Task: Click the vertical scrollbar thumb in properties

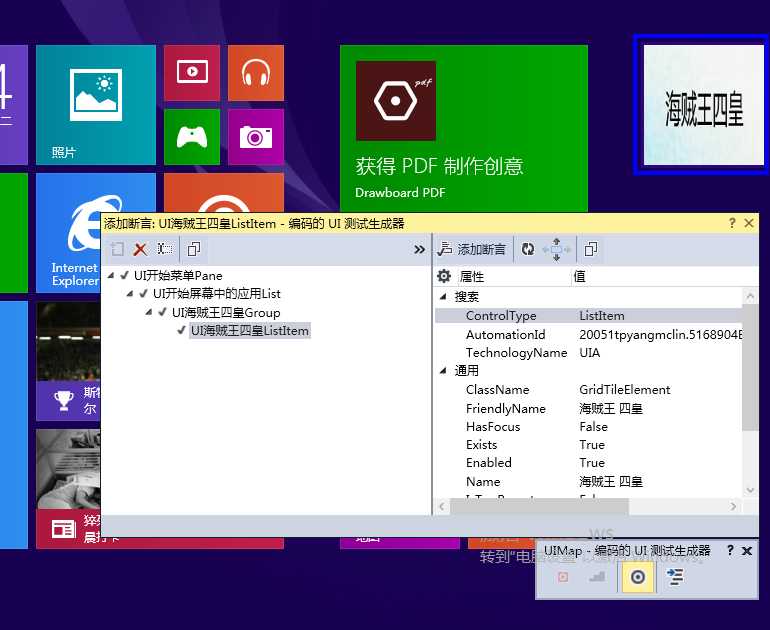Action: click(750, 367)
